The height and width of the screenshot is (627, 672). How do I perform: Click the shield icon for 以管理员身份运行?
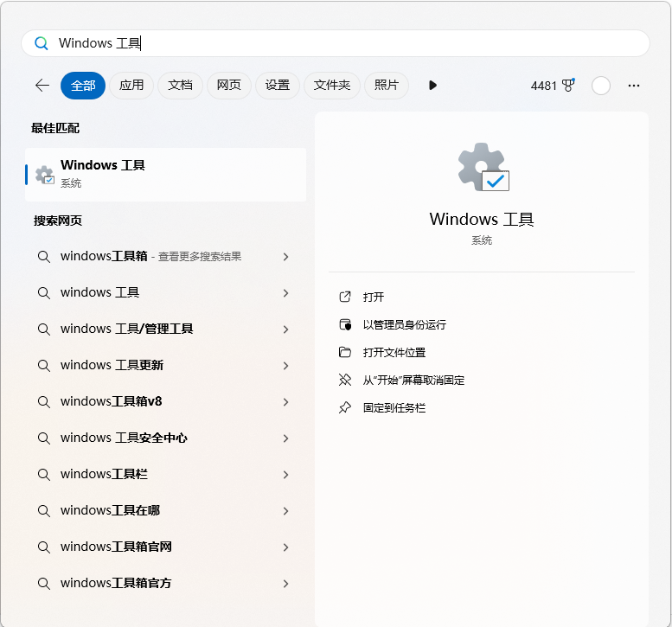point(345,324)
